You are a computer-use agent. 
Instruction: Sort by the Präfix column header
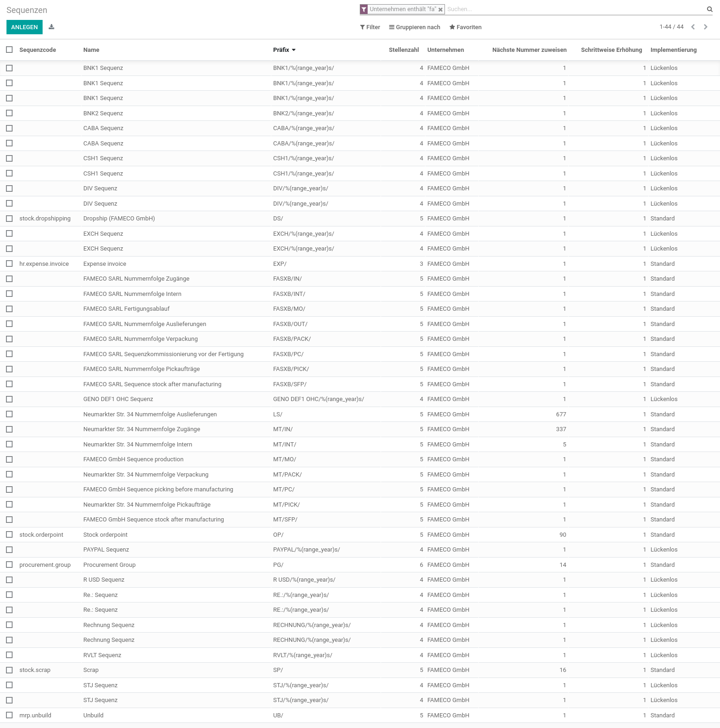[x=281, y=50]
